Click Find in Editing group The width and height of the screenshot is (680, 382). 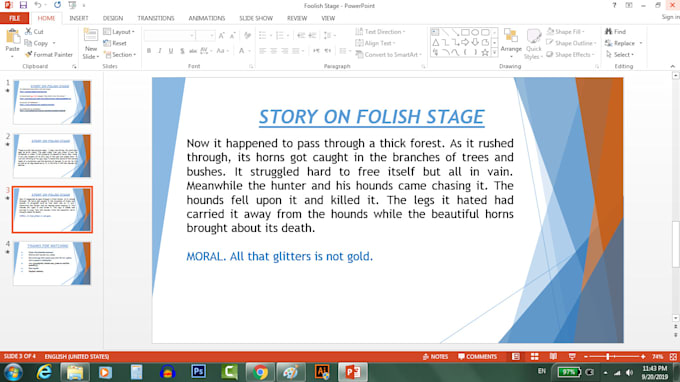(x=615, y=32)
